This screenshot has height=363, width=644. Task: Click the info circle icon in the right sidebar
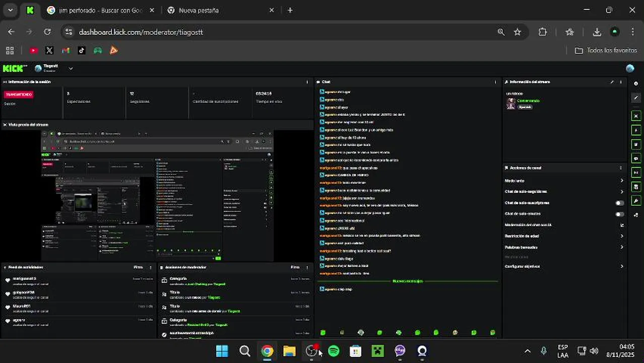click(636, 84)
